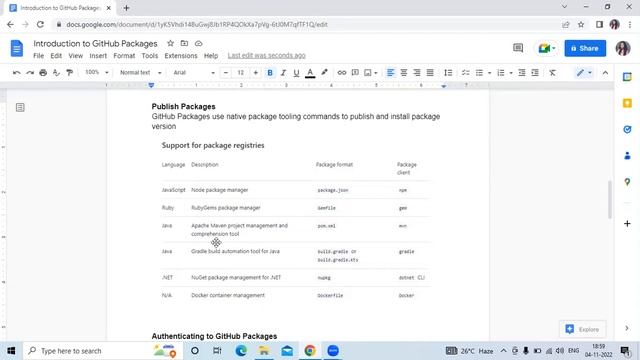The height and width of the screenshot is (360, 640).
Task: View document cloud status icon
Action: pos(198,43)
